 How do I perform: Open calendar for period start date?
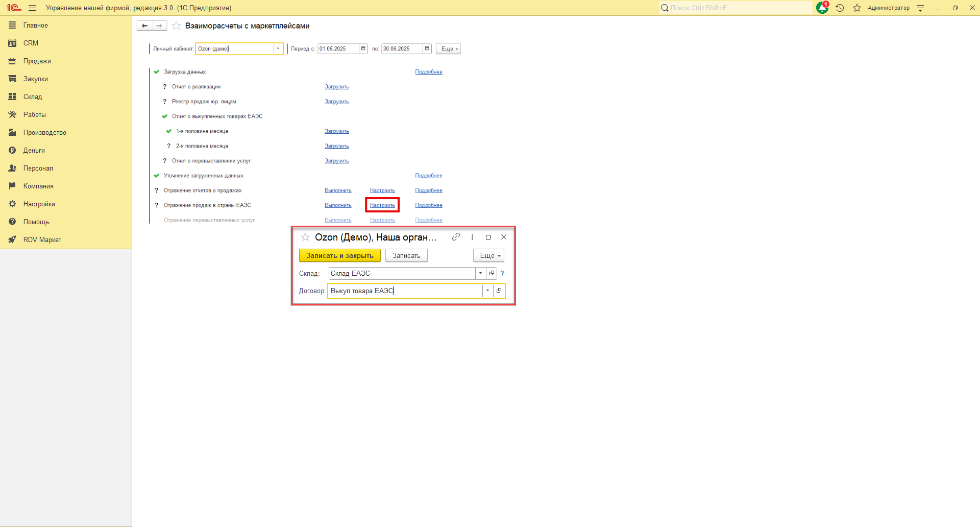click(363, 49)
